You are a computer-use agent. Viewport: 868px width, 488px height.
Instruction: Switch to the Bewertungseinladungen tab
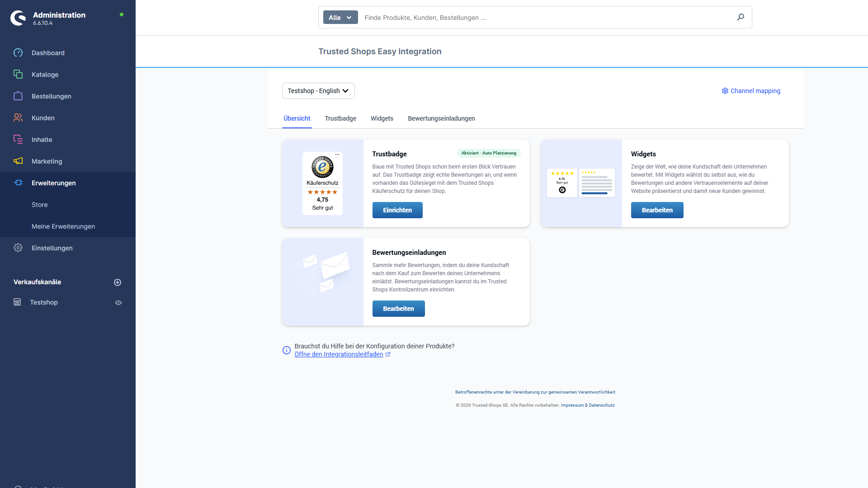click(441, 118)
